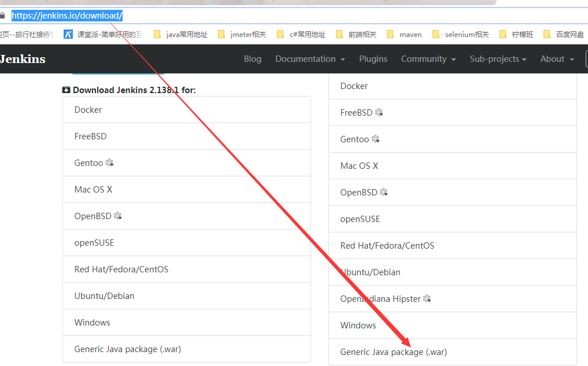Screen dimensions: 588x366
Task: Click the gear icon beside right-column OpenBSD
Action: (x=384, y=192)
